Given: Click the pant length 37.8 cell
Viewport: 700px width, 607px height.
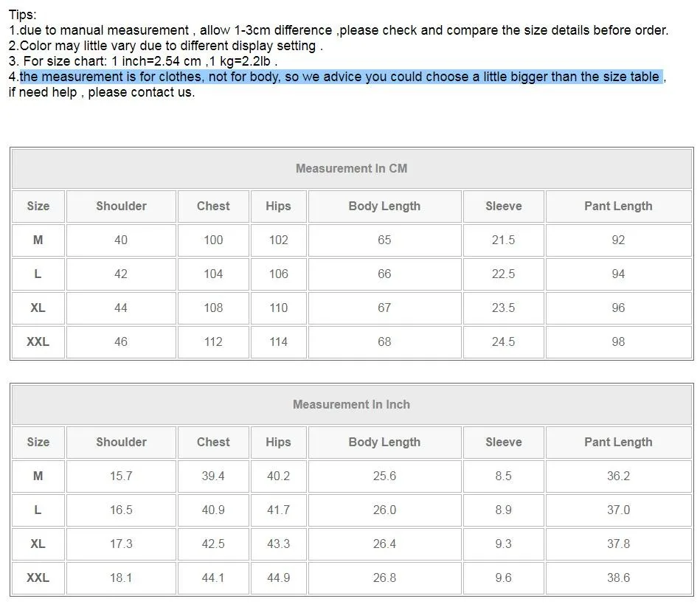Looking at the screenshot, I should click(618, 544).
